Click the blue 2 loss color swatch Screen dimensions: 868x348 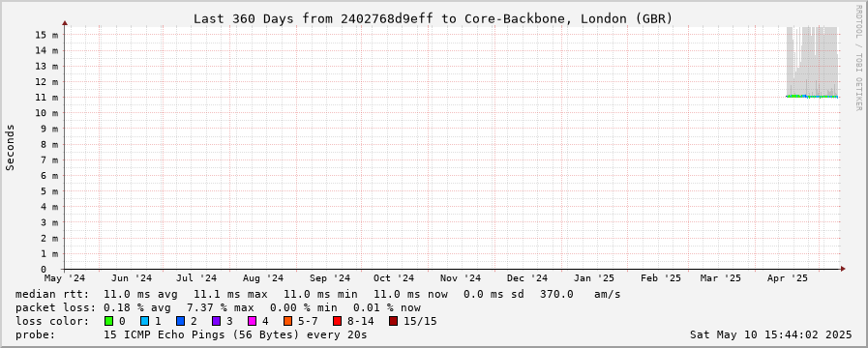(x=180, y=321)
